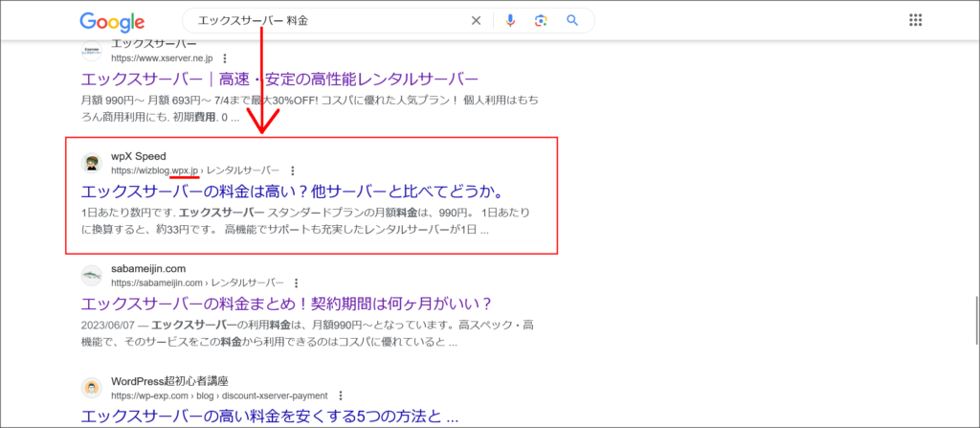Open result エックスサーバーの高い料金を安くする5つの方法と
The width and height of the screenshot is (980, 428).
click(270, 417)
